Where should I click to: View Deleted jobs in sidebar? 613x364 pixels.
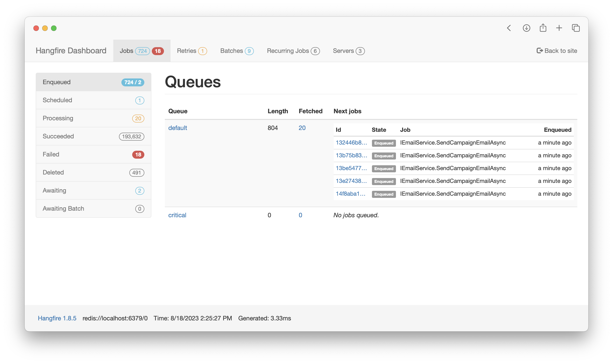click(93, 173)
